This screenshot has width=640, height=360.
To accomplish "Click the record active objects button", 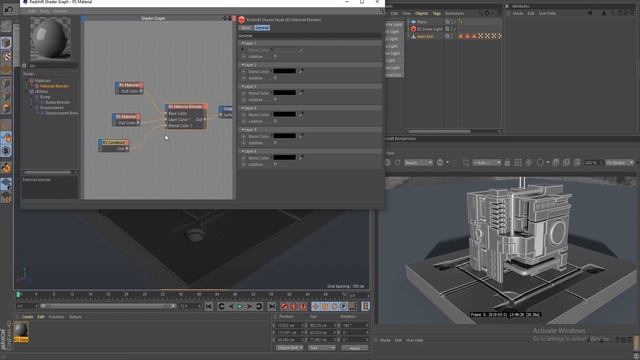I will click(x=284, y=306).
